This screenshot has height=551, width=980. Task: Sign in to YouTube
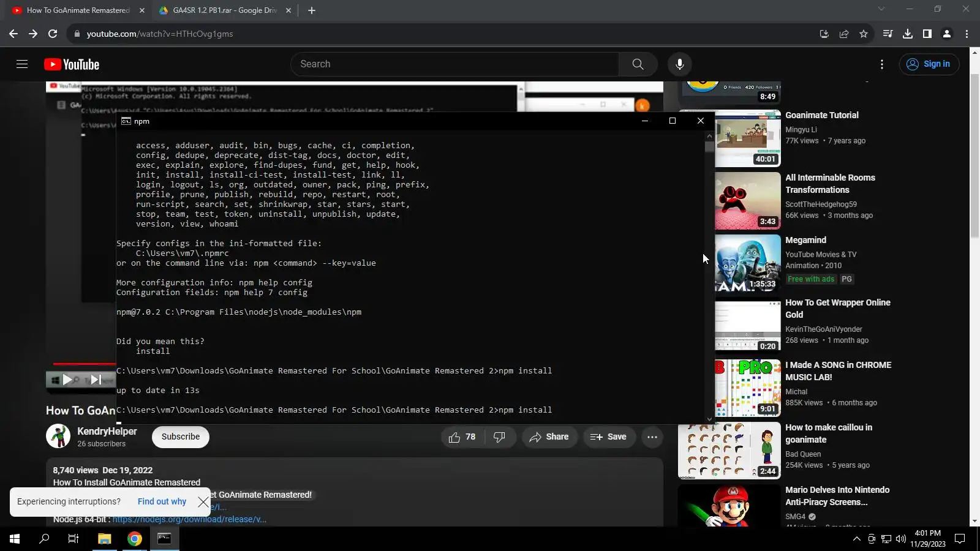pos(929,64)
